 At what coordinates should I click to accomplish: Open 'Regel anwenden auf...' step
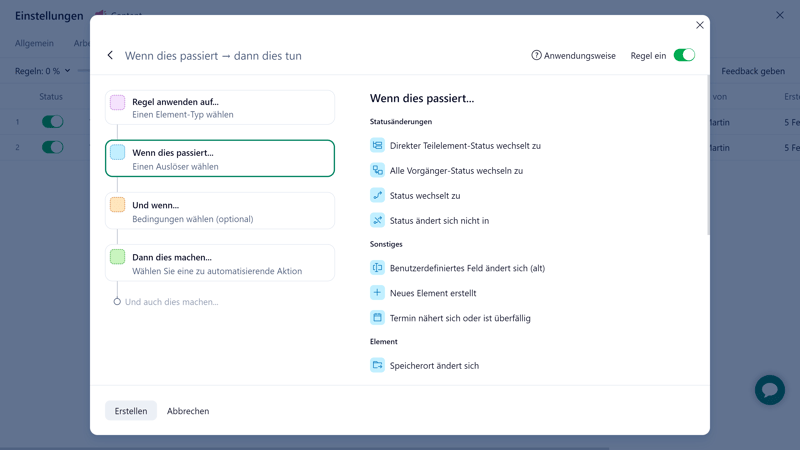point(220,108)
